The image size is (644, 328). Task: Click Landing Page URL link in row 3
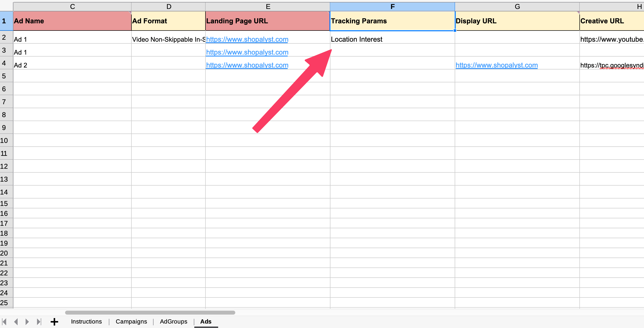pyautogui.click(x=247, y=52)
